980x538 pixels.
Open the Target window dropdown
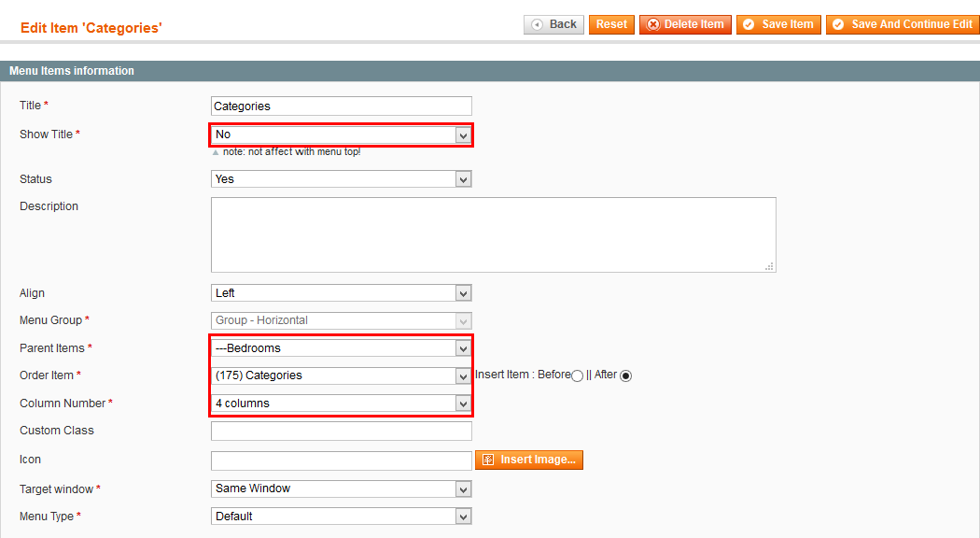click(342, 488)
